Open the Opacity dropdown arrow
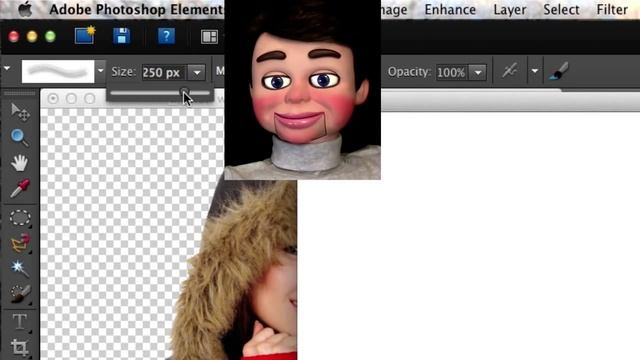The height and width of the screenshot is (360, 640). (x=478, y=73)
